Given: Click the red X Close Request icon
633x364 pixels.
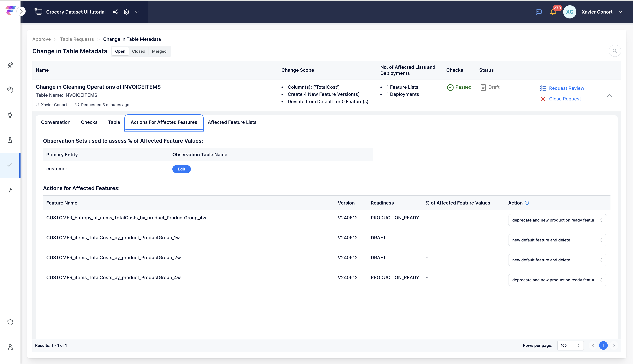Looking at the screenshot, I should tap(543, 99).
